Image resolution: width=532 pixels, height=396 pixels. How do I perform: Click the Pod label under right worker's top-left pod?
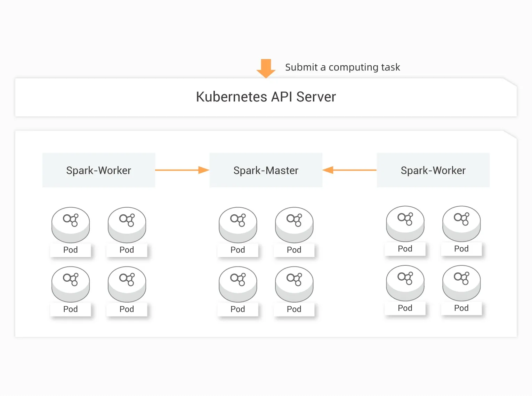tap(405, 249)
